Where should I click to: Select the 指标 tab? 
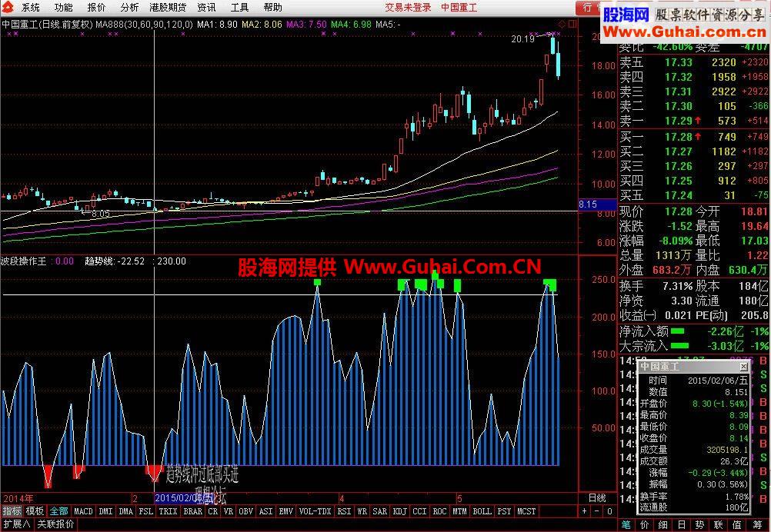point(12,511)
